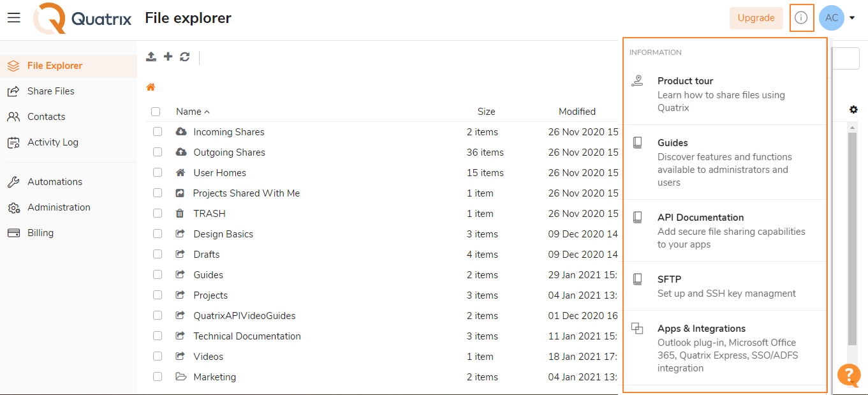Select the Design Basics checkbox
Viewport: 868px width, 395px height.
[158, 234]
